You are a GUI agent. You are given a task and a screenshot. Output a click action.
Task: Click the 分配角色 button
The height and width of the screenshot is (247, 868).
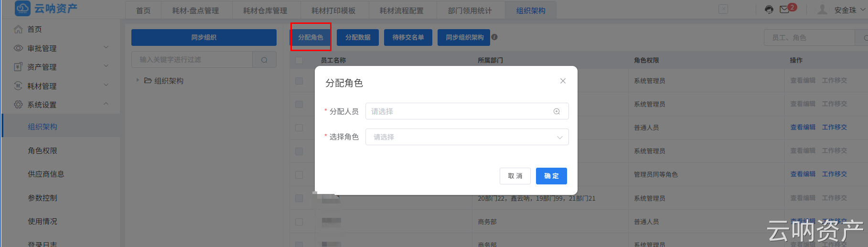tap(311, 37)
